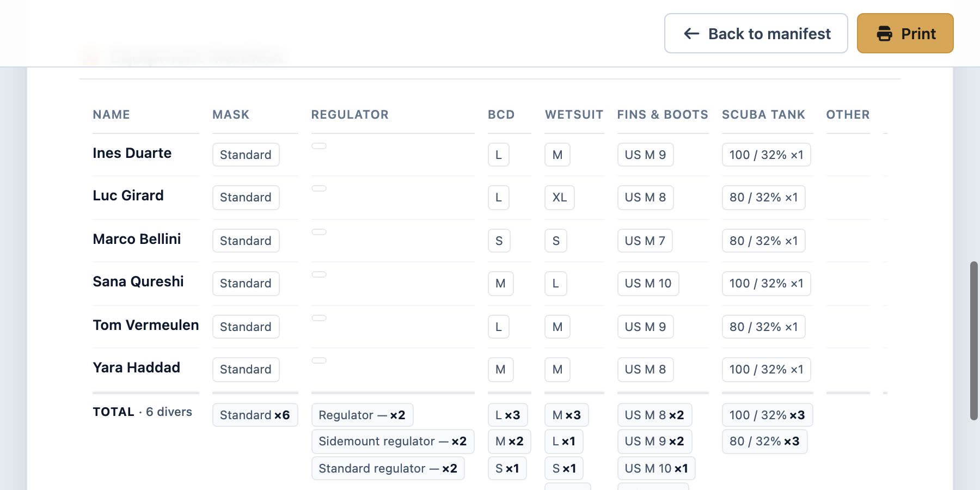Viewport: 980px width, 490px height.
Task: Select the name Tom Vermeulen
Action: 145,325
